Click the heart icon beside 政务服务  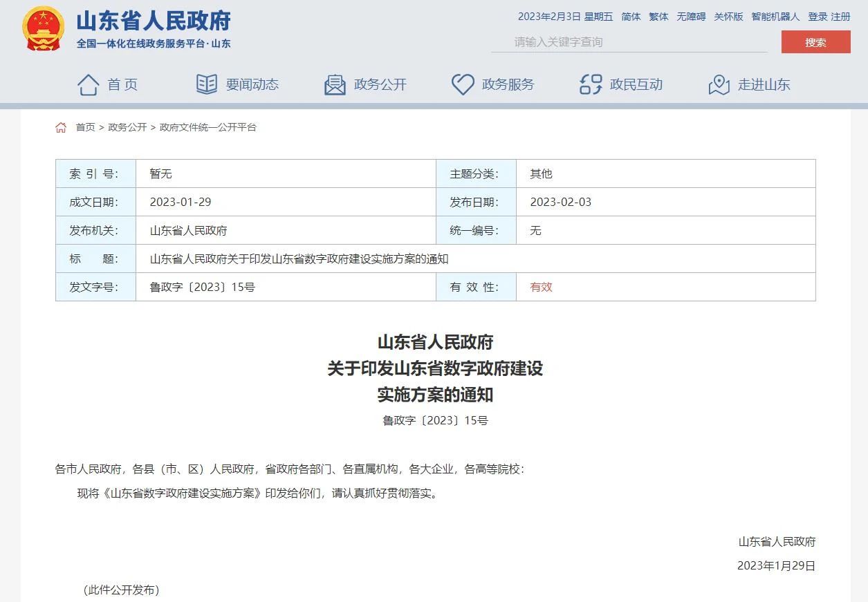[x=463, y=84]
